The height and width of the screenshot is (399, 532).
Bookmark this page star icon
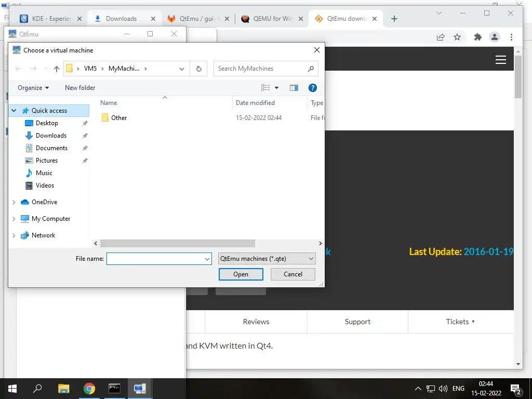click(x=457, y=37)
